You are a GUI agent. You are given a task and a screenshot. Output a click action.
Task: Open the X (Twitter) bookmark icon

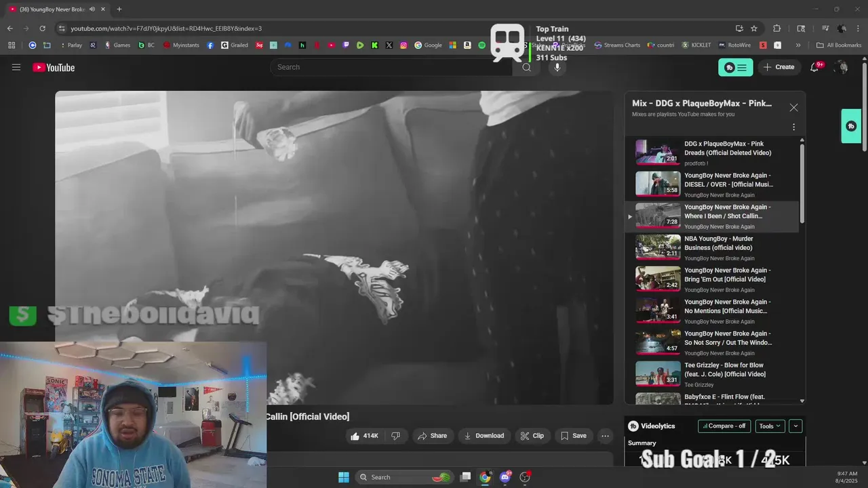point(389,45)
